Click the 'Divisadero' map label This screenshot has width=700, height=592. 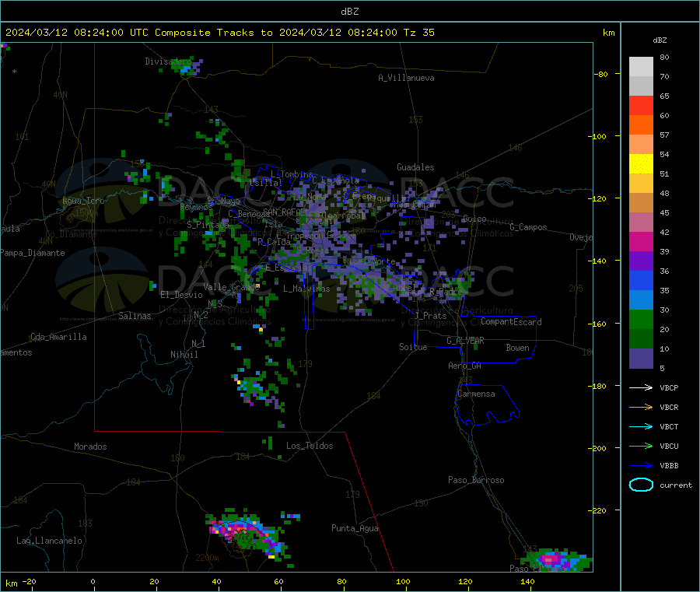pos(168,61)
